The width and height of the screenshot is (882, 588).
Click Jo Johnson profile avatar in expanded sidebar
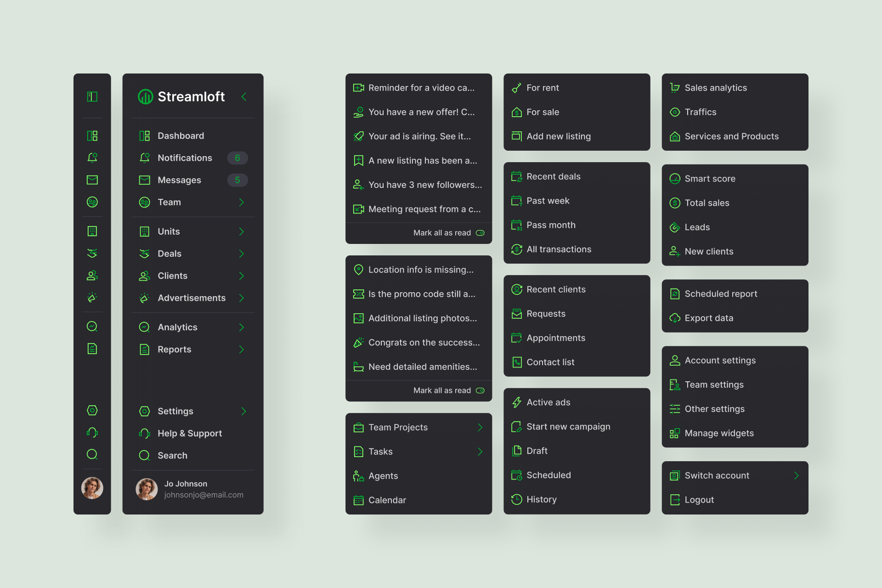pos(147,489)
